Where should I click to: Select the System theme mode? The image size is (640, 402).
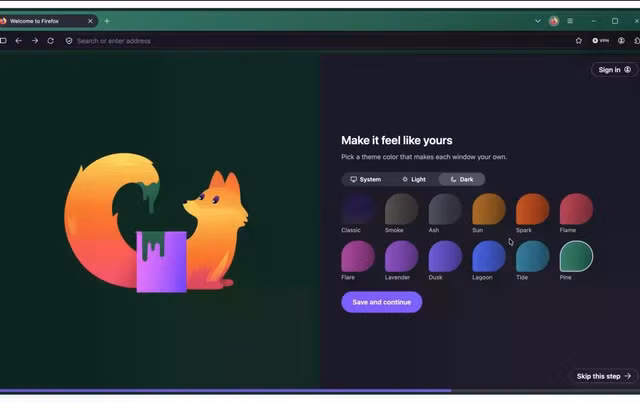pyautogui.click(x=366, y=179)
